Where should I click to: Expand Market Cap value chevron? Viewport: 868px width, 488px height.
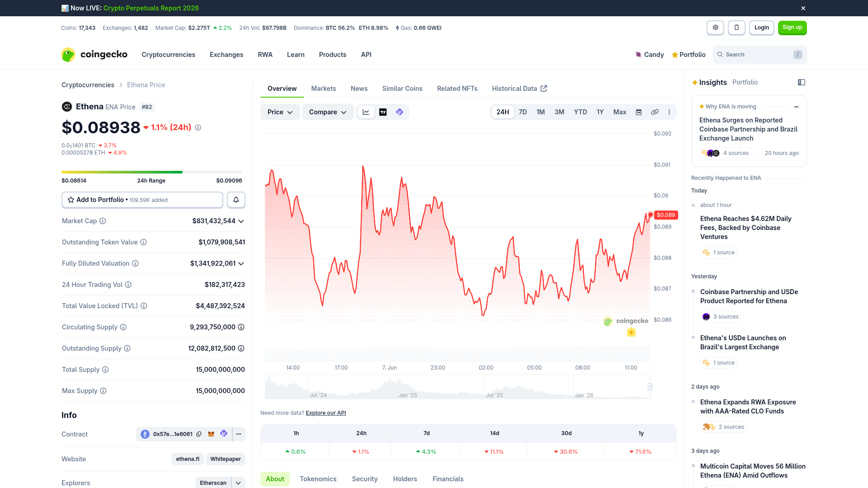click(x=241, y=221)
